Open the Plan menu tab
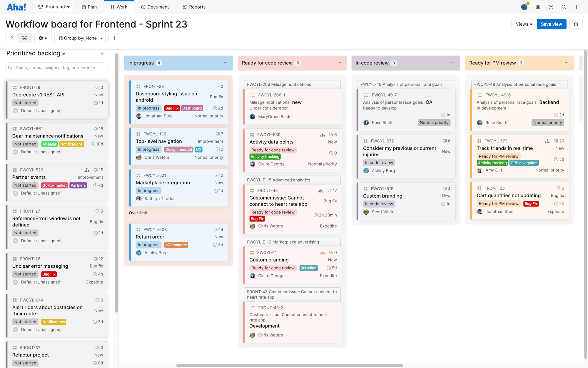This screenshot has width=588, height=368. coord(89,7)
